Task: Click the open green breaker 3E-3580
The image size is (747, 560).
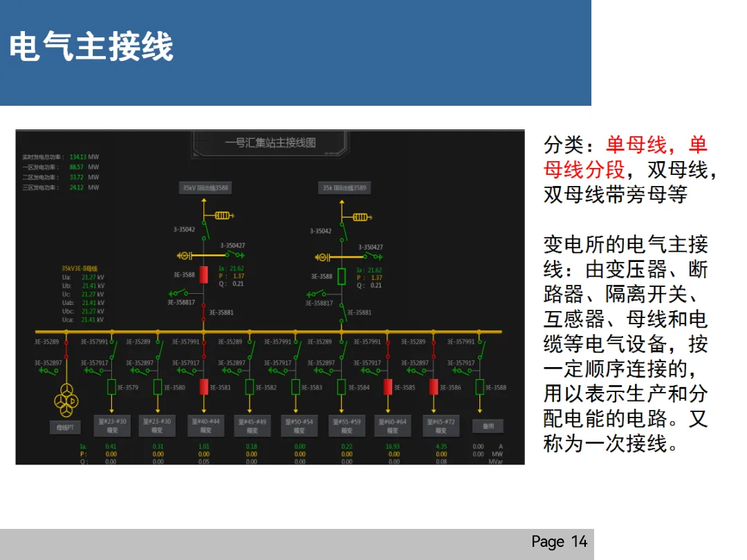Action: 157,386
